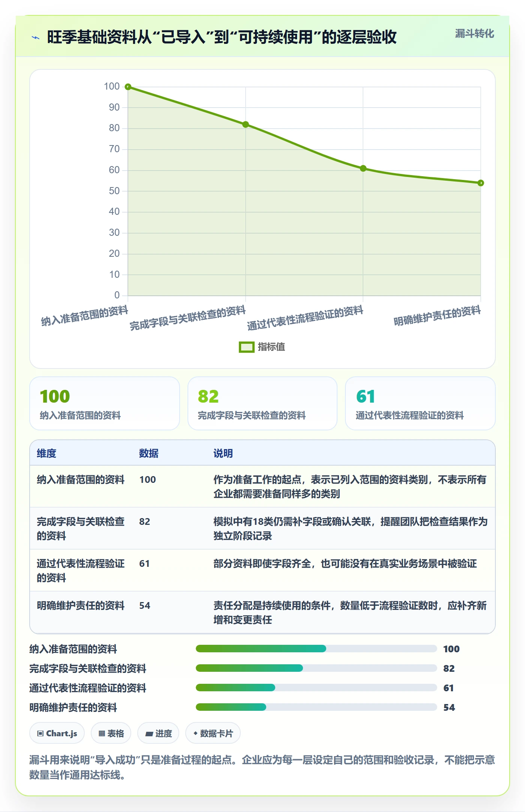This screenshot has width=525, height=812.
Task: Select the chart data point at 61
Action: tap(363, 168)
